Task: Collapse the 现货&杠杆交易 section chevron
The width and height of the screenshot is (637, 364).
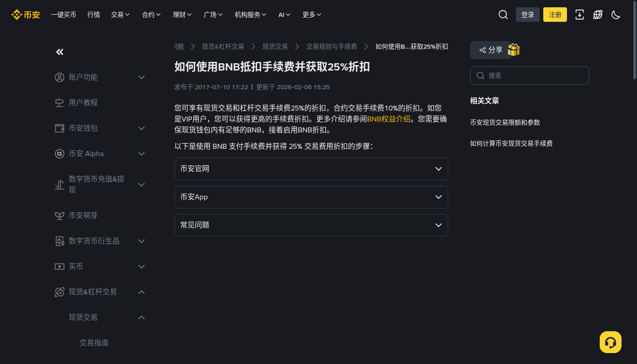Action: tap(142, 292)
